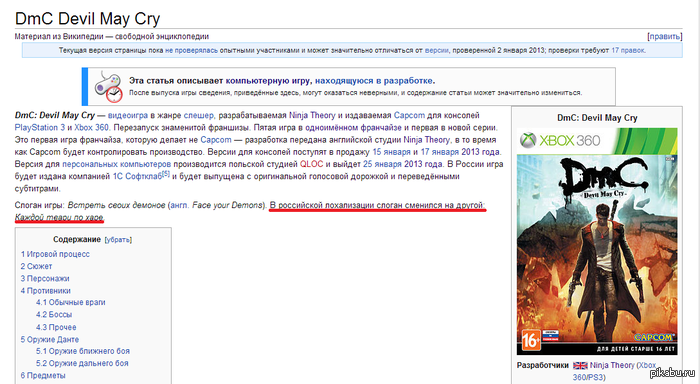Open the 'версии' link in review notice
The height and width of the screenshot is (384, 700).
point(437,50)
